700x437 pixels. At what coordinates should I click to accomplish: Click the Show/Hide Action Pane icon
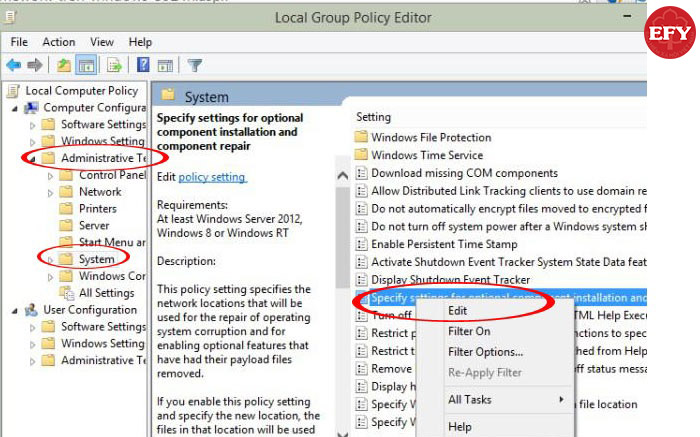pyautogui.click(x=165, y=66)
